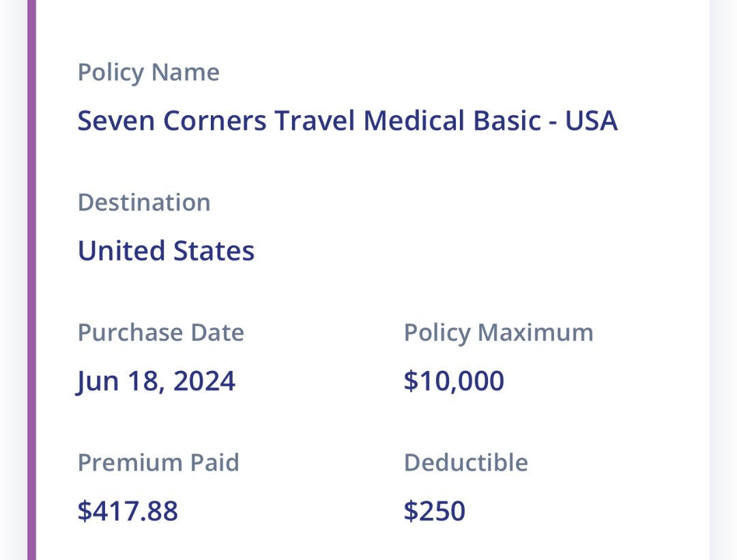Click the purple accent bar on card edge
This screenshot has width=737, height=560.
[x=31, y=280]
